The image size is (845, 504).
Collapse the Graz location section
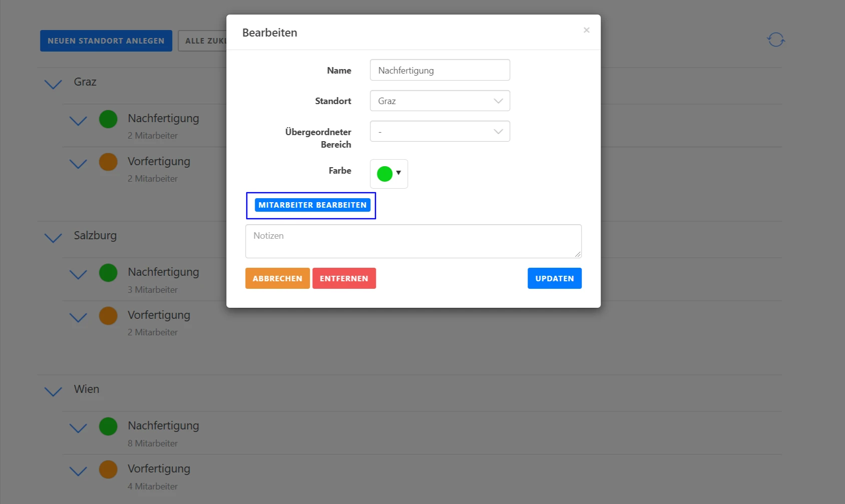(53, 84)
